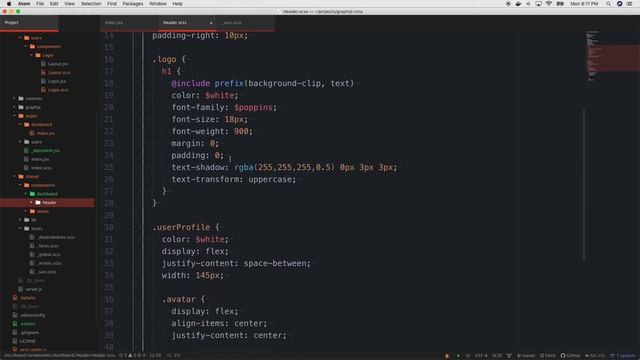Open the Atom menu
Screen dimensions: 640x360
24,4
